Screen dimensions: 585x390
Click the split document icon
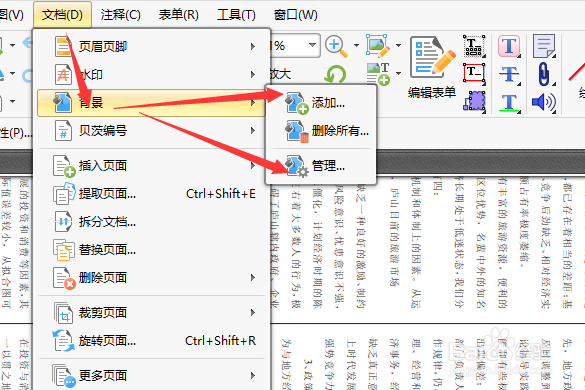tap(63, 222)
